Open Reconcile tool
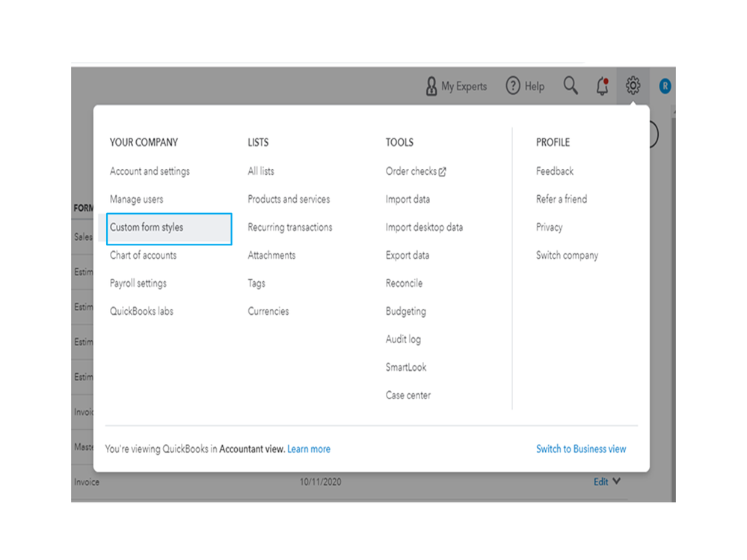 pos(404,283)
